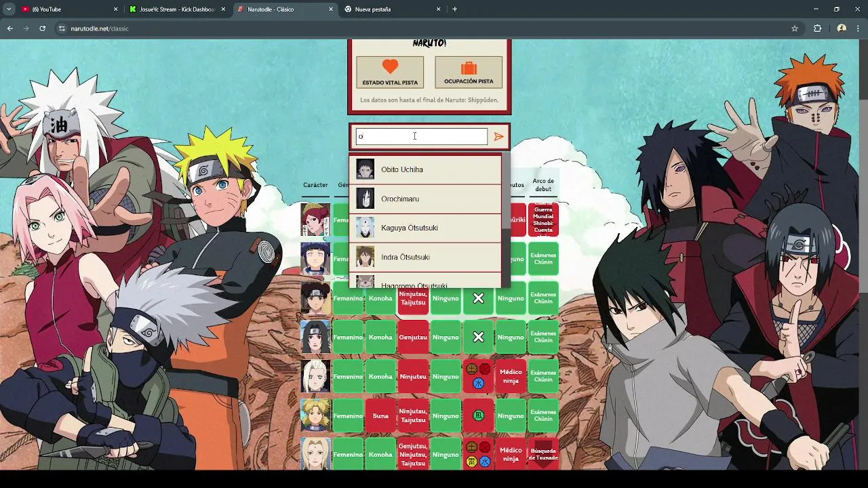The width and height of the screenshot is (868, 488).
Task: Click the Indra portrait in suggestions
Action: click(x=365, y=257)
